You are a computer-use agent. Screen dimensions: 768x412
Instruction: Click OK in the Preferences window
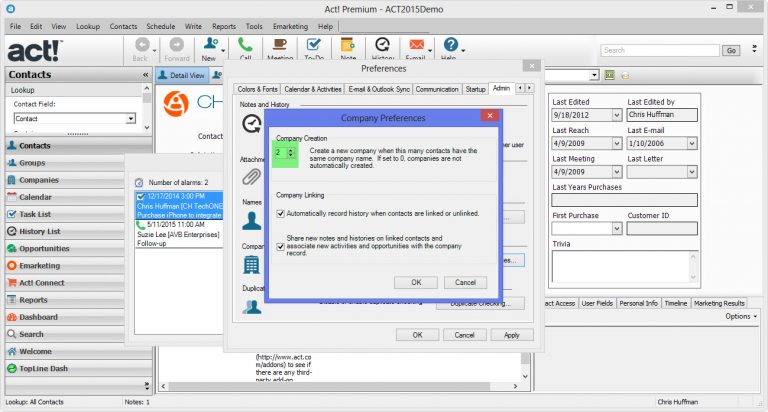pyautogui.click(x=417, y=335)
